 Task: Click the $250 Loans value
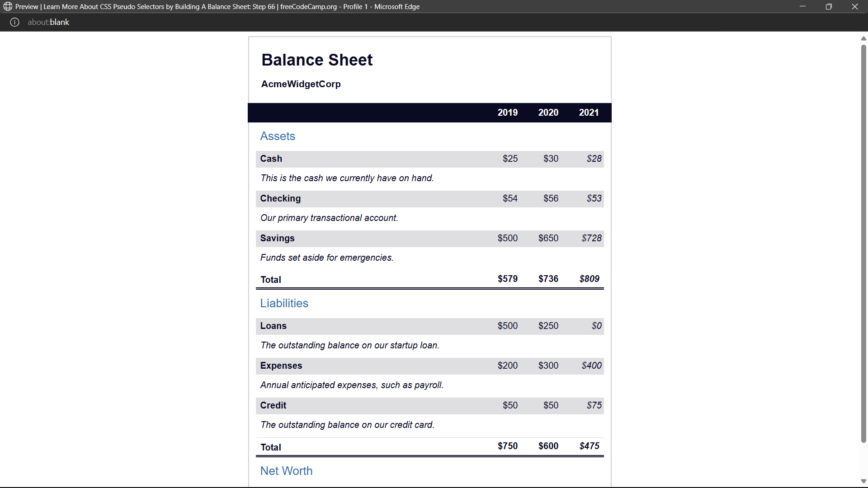[x=548, y=326]
